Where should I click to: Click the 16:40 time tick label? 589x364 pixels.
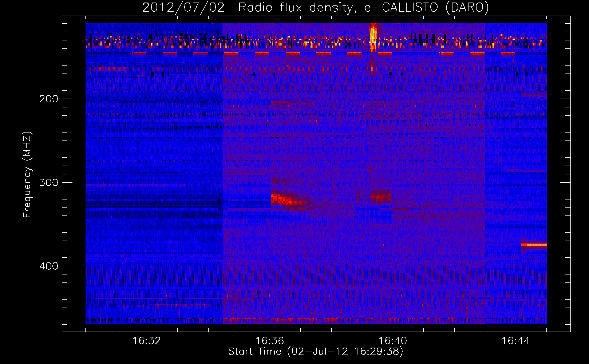click(393, 341)
